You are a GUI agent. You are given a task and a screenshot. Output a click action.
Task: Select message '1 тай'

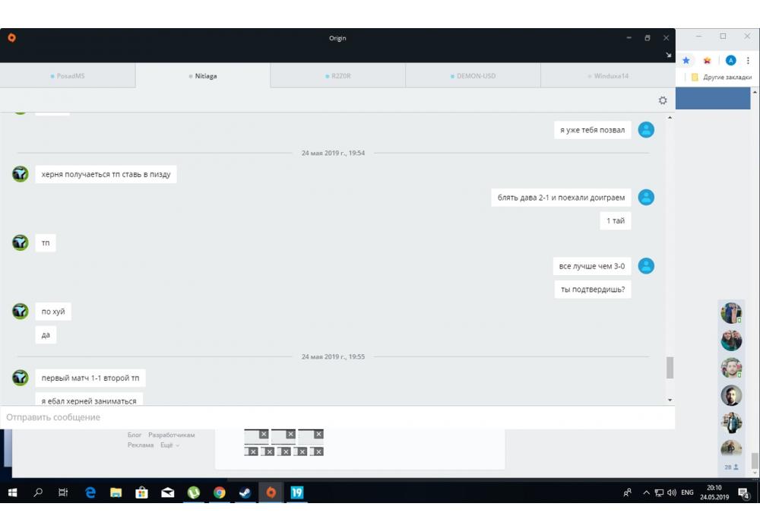point(616,220)
